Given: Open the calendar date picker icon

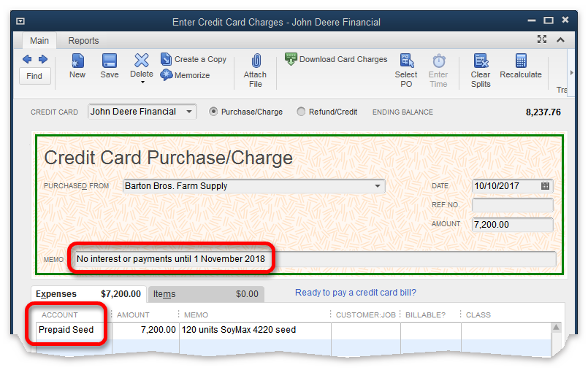Looking at the screenshot, I should [x=545, y=186].
